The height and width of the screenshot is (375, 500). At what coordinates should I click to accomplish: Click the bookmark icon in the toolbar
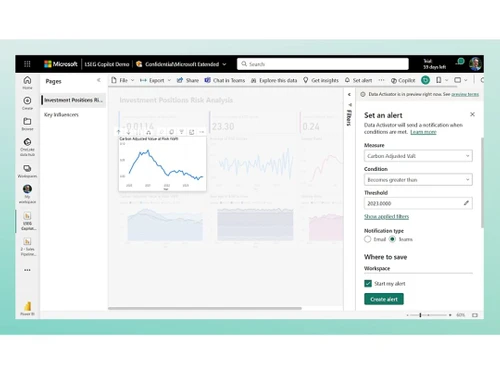(439, 80)
